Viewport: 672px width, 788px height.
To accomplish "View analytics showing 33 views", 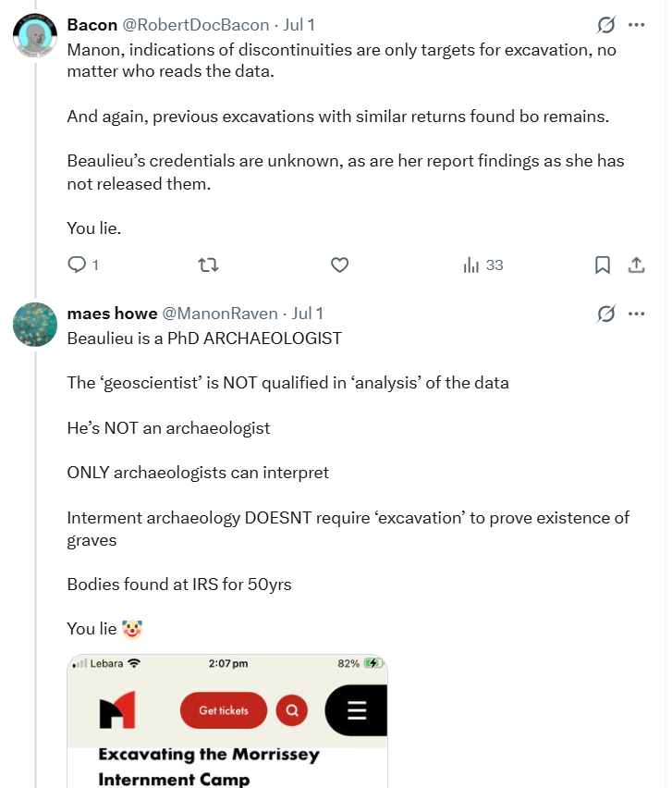I will [x=483, y=265].
